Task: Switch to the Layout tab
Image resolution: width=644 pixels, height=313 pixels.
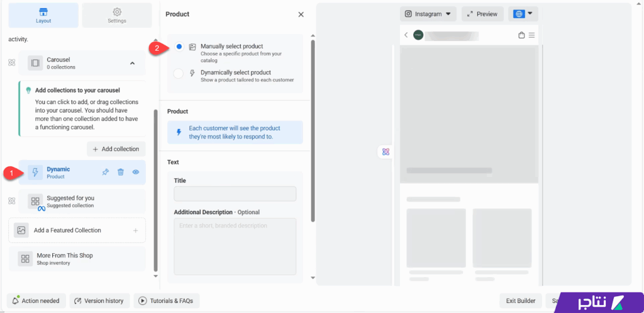Action: pyautogui.click(x=43, y=15)
